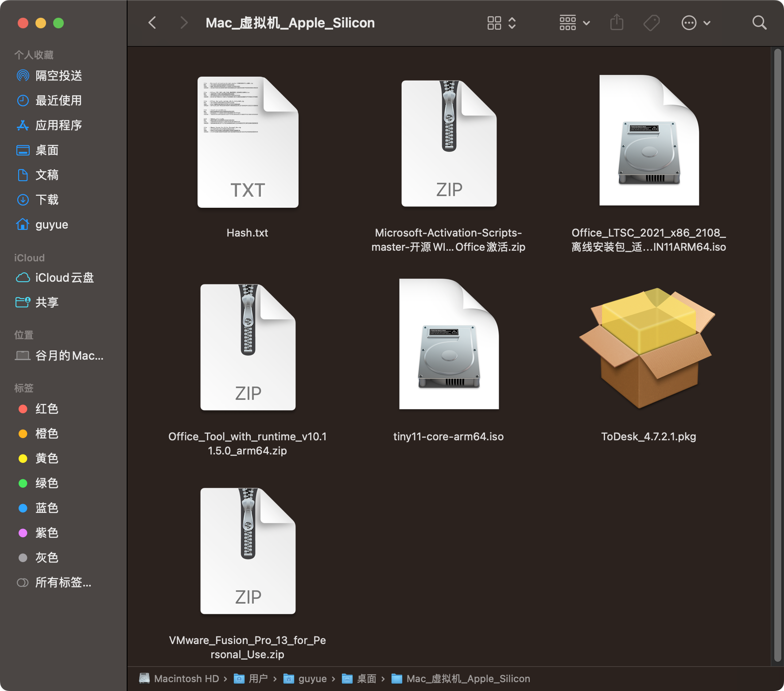
Task: Go back with the left chevron button
Action: tap(152, 23)
